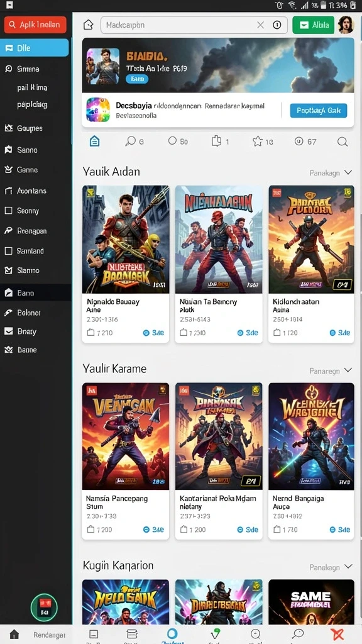Toggle the Samtand checkbox in sidebar
This screenshot has width=362, height=644.
[8, 250]
